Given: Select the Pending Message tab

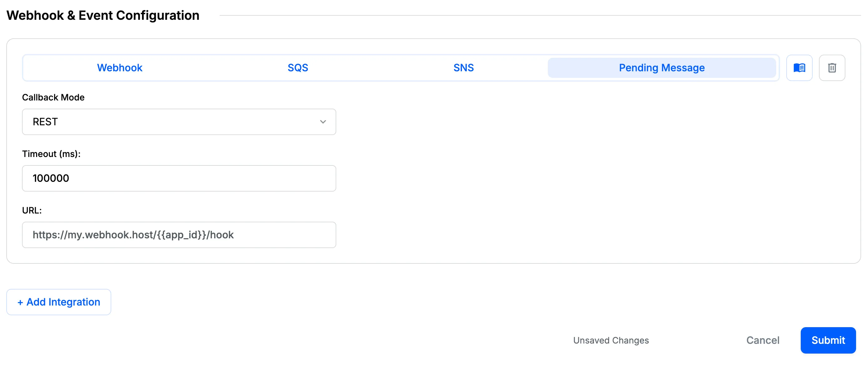Looking at the screenshot, I should point(662,68).
